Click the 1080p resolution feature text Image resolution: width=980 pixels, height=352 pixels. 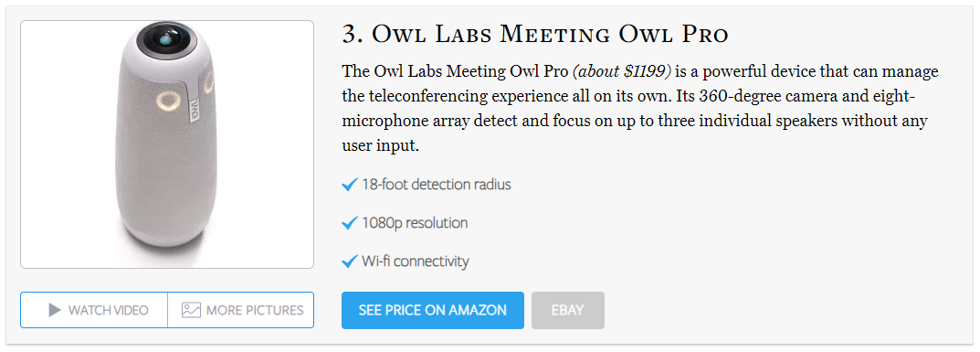(x=415, y=223)
